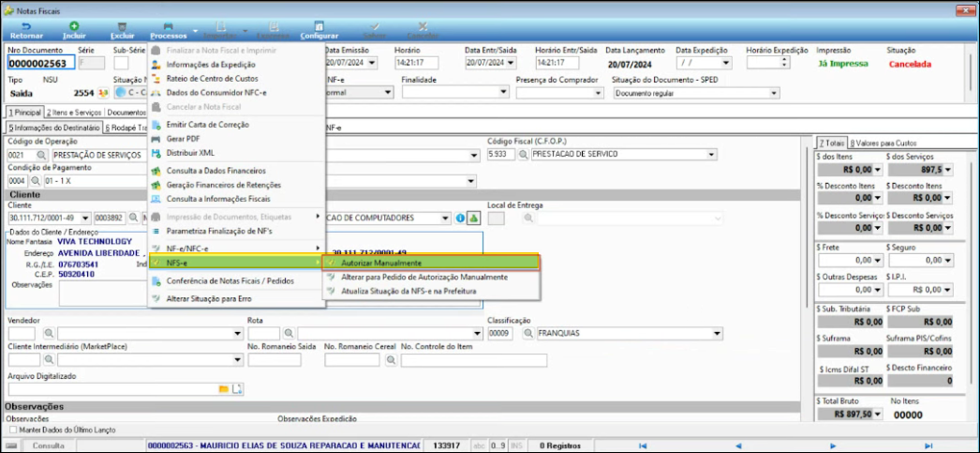
Task: Click the Retornar toolbar button
Action: pyautogui.click(x=26, y=31)
